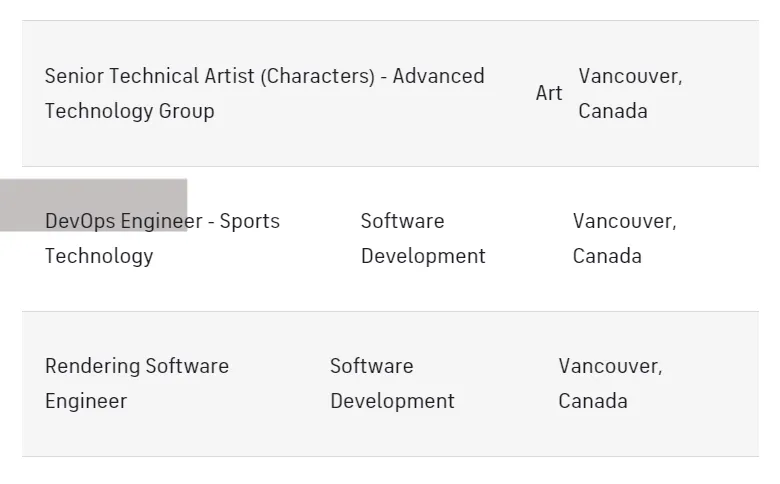Screen dimensions: 780x484
Task: Click the word Advanced in the first job title
Action: (438, 76)
